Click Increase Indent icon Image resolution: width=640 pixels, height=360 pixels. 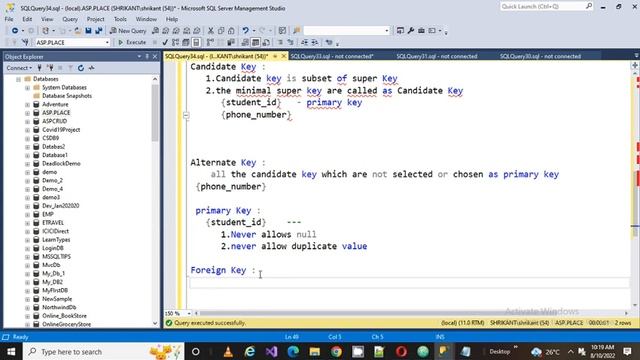tap(315, 42)
